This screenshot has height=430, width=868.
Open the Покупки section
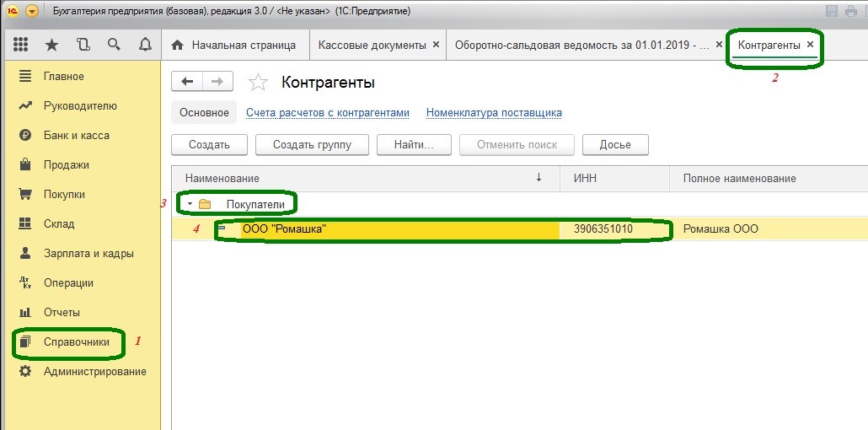[64, 195]
